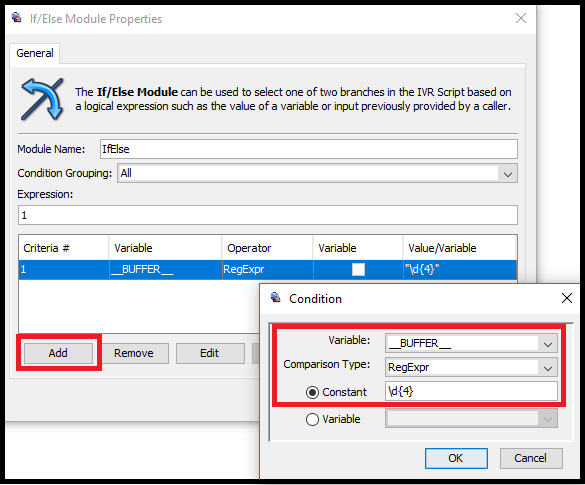585x485 pixels.
Task: Select the Variable radio button in Condition
Action: 312,419
